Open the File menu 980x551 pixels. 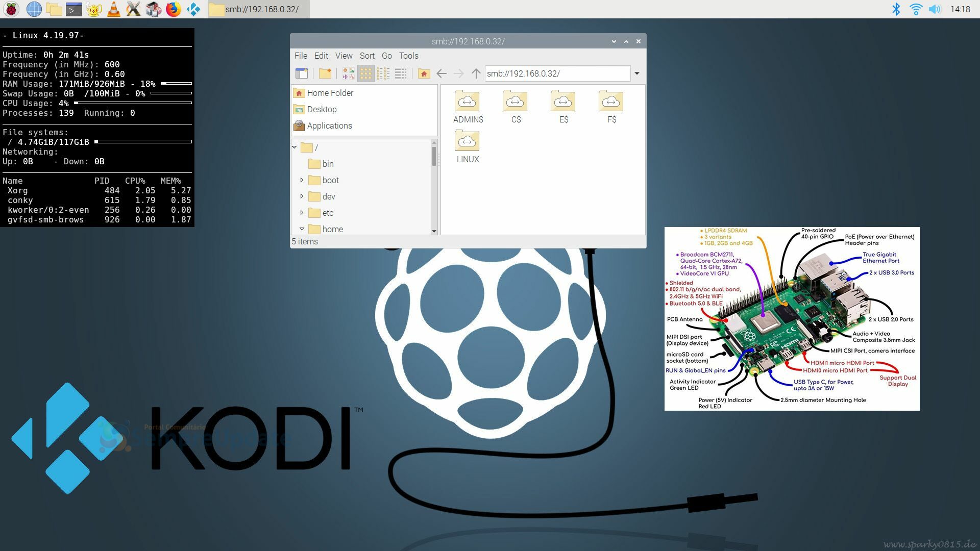coord(301,56)
